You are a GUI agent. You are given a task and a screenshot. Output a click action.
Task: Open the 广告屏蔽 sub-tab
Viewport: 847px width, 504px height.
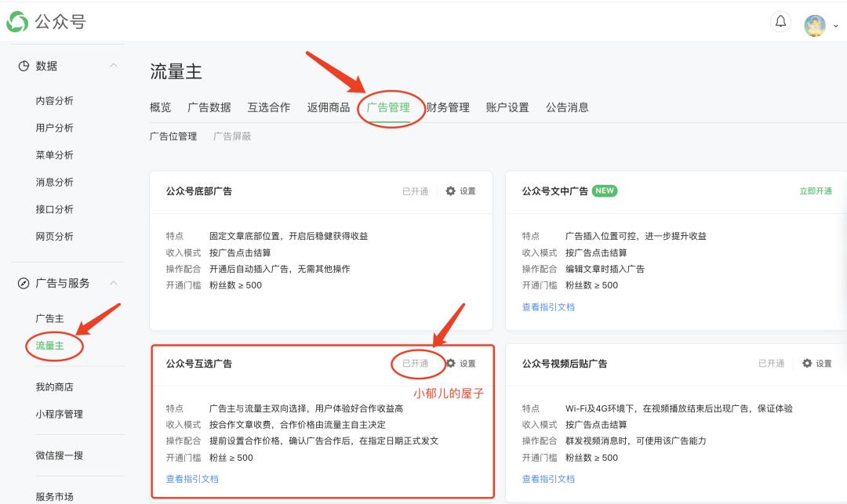click(233, 136)
